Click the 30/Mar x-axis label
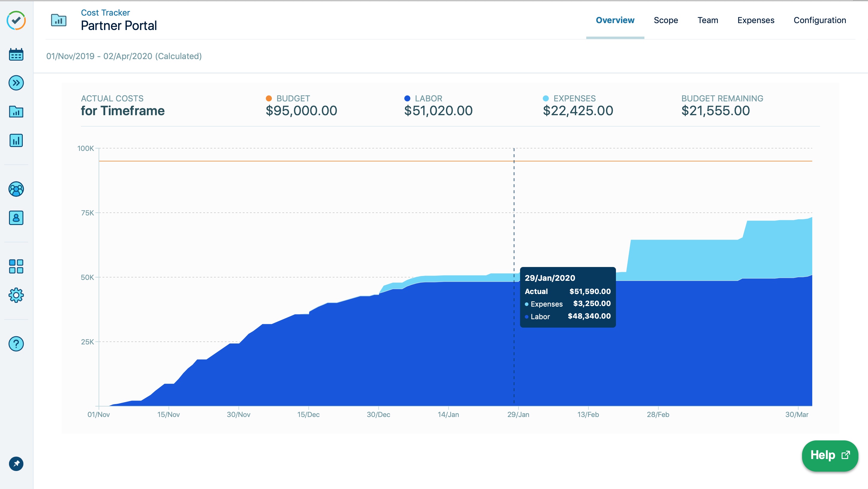Screen dimensions: 868x489 point(797,415)
